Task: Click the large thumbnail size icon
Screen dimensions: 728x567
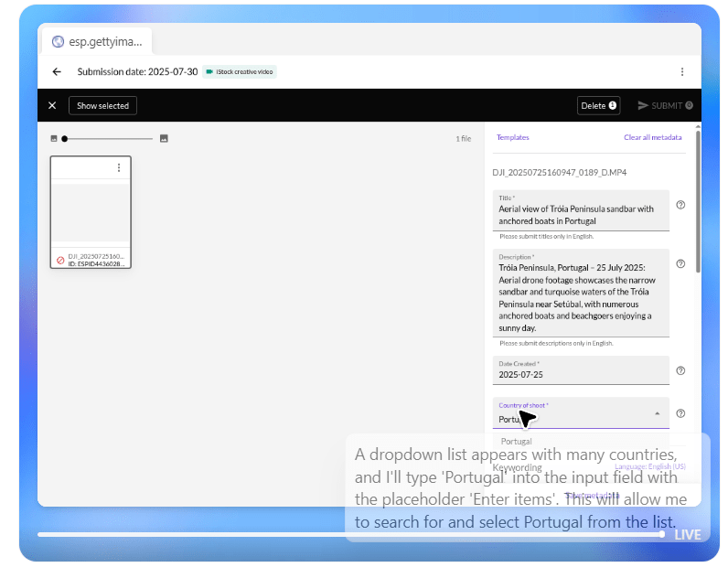Action: (164, 139)
